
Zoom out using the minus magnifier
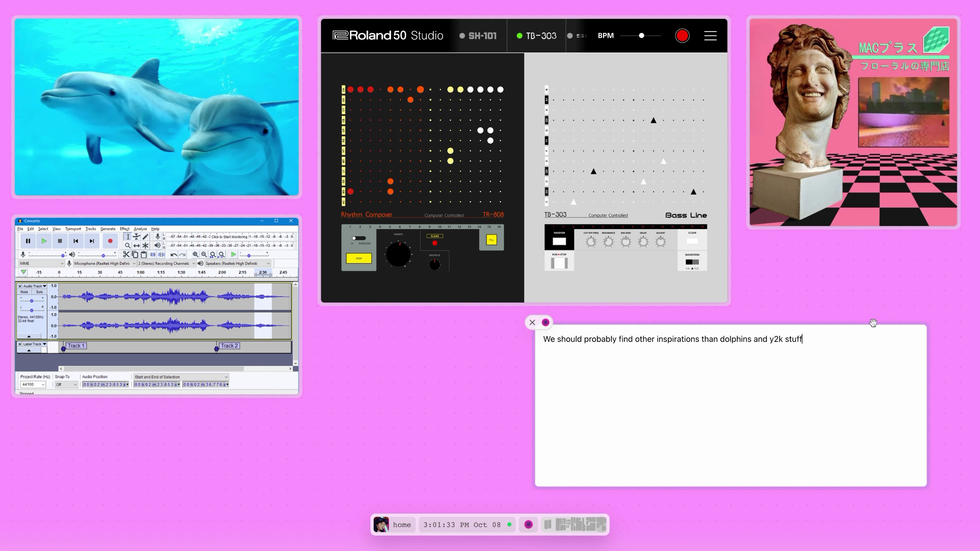pos(204,255)
